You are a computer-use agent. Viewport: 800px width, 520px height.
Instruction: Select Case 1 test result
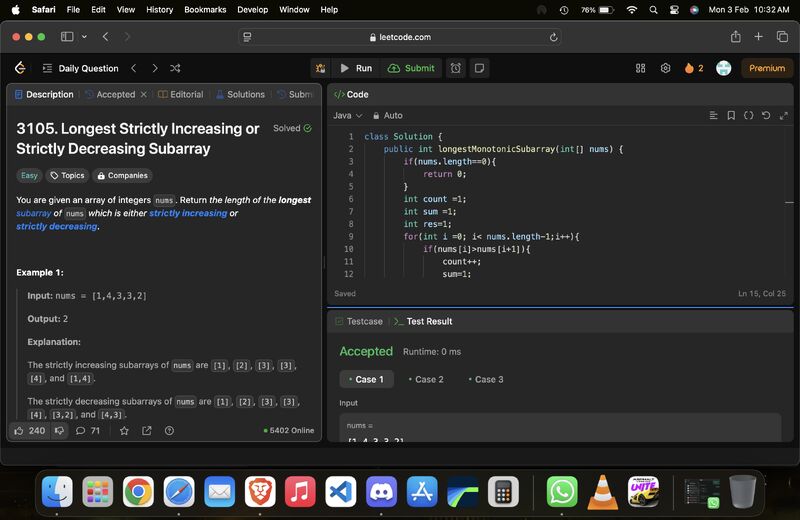[366, 379]
